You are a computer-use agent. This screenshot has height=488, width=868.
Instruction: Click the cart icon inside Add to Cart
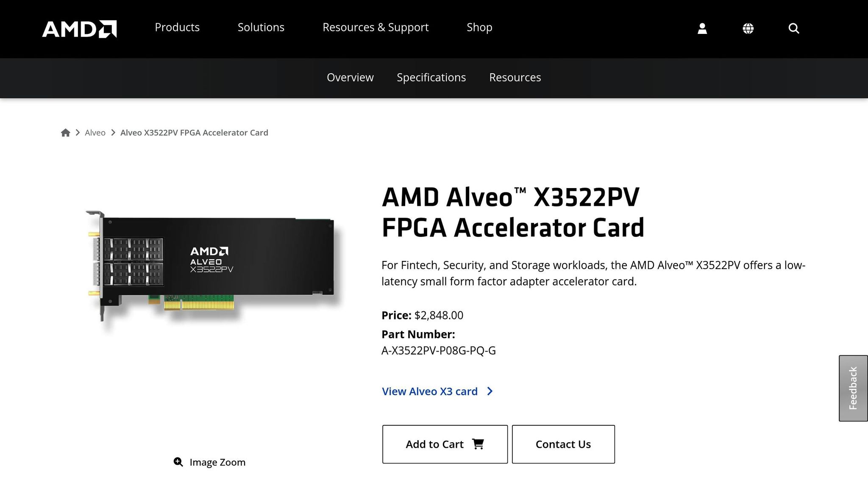(x=478, y=444)
